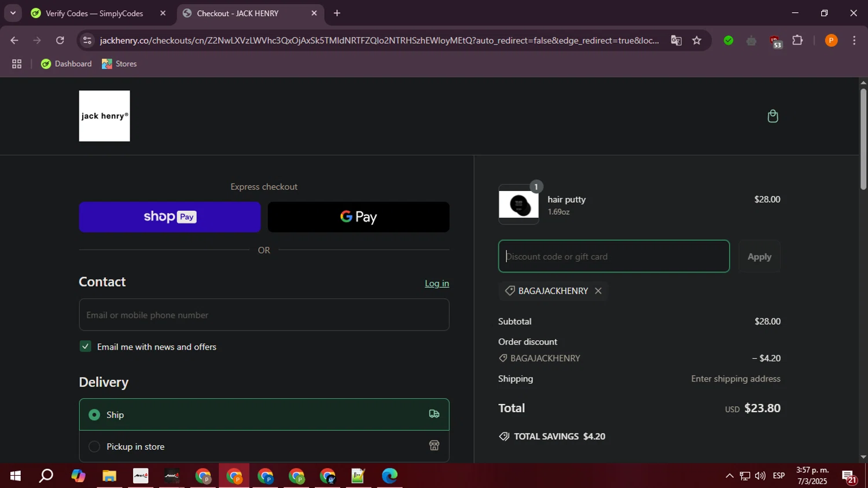Click the jack henry logo

104,116
